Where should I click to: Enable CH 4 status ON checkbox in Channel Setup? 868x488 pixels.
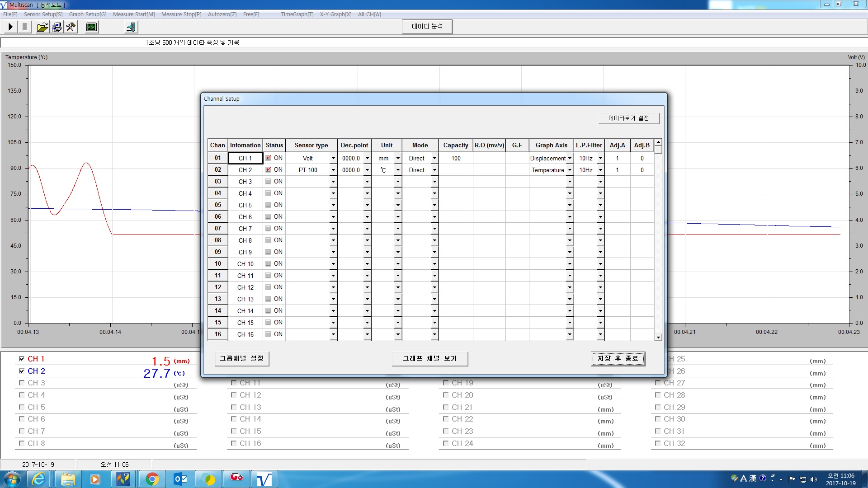(269, 193)
